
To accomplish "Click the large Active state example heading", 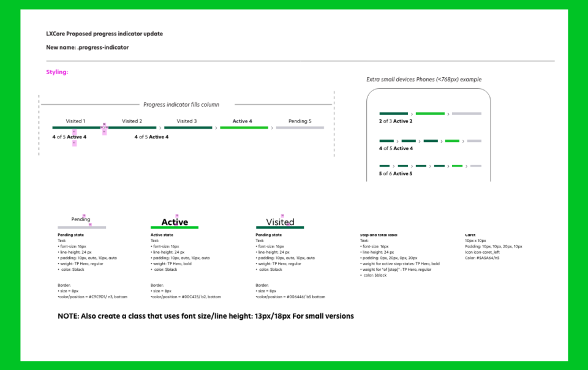I will (x=175, y=222).
